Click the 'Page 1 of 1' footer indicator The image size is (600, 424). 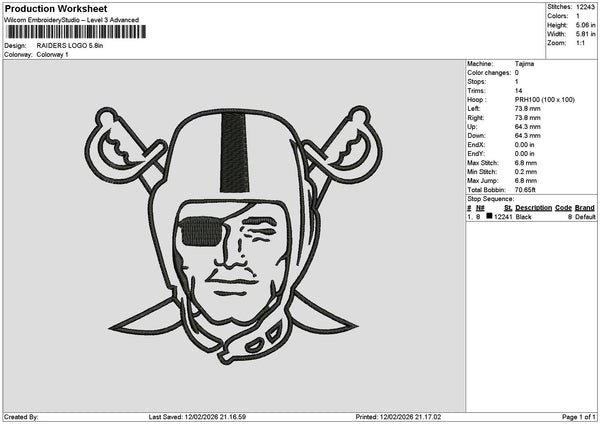click(579, 417)
